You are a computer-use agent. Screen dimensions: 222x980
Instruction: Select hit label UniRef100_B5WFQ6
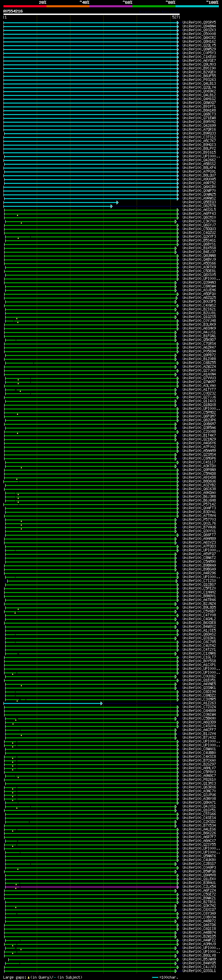point(199,872)
